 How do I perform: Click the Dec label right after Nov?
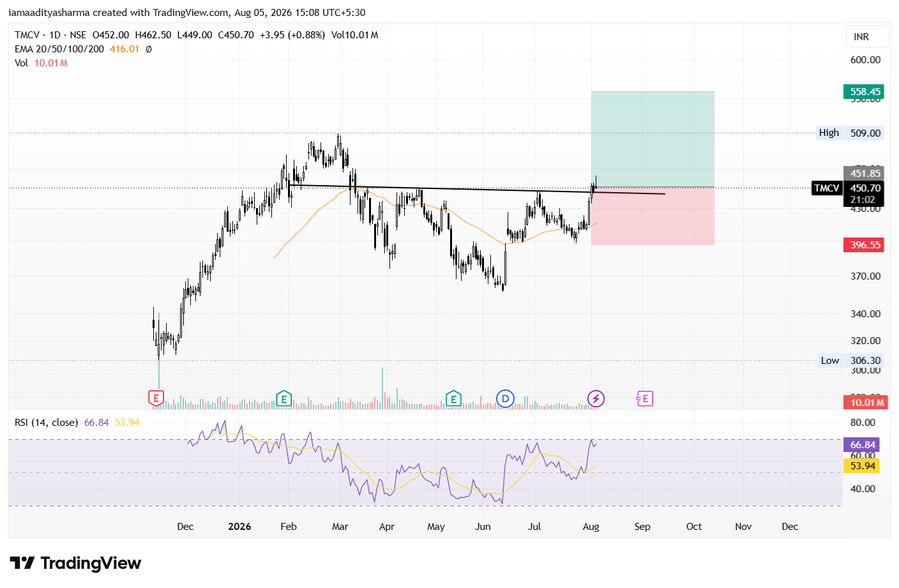[x=790, y=527]
